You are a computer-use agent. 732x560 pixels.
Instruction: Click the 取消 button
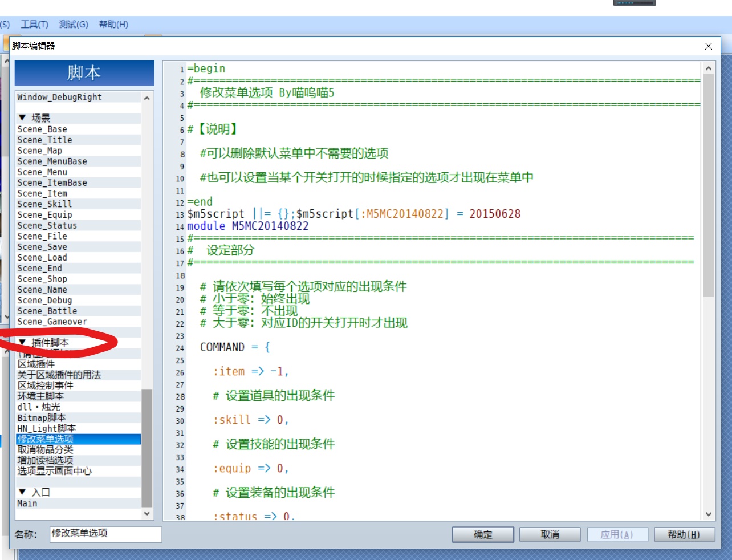tap(550, 534)
